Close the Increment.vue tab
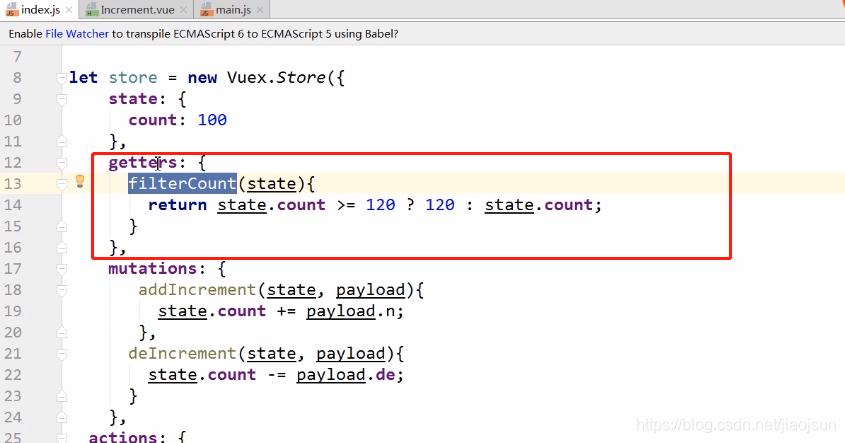845x443 pixels. pos(183,10)
